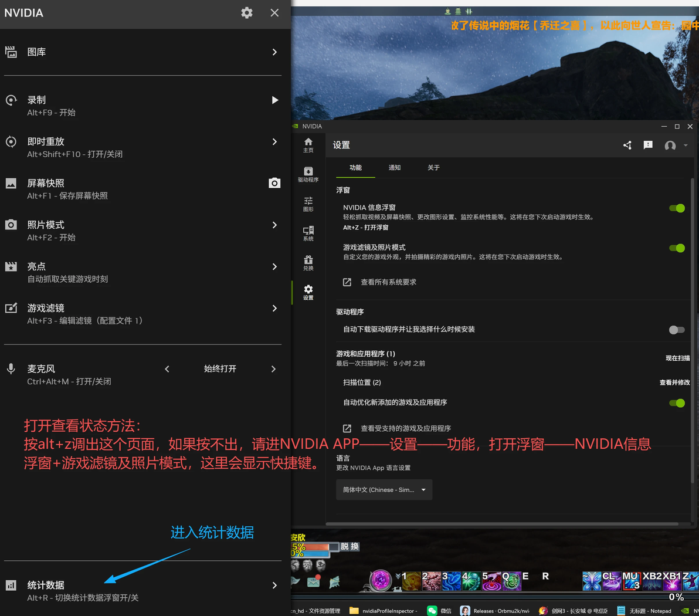Viewport: 699px width, 616px height.
Task: Expand the 即时重放 row chevron
Action: (x=274, y=142)
